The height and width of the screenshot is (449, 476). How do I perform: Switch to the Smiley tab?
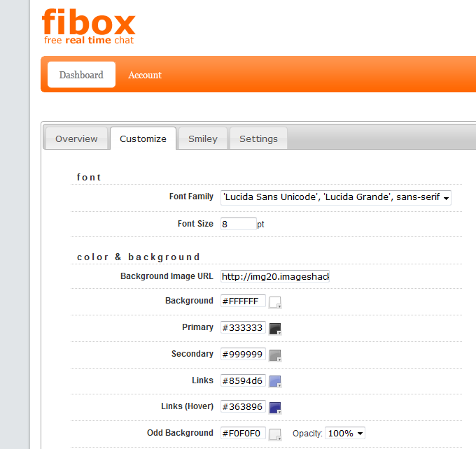203,138
